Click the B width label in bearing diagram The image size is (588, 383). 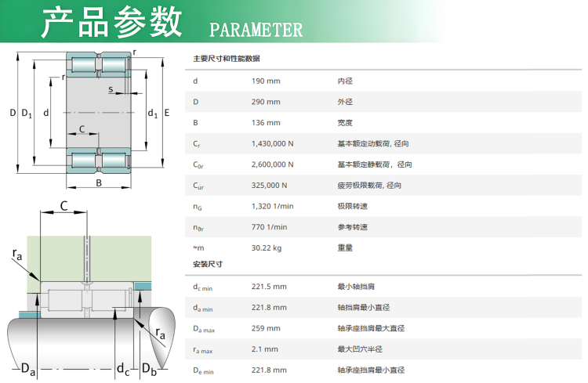point(99,182)
